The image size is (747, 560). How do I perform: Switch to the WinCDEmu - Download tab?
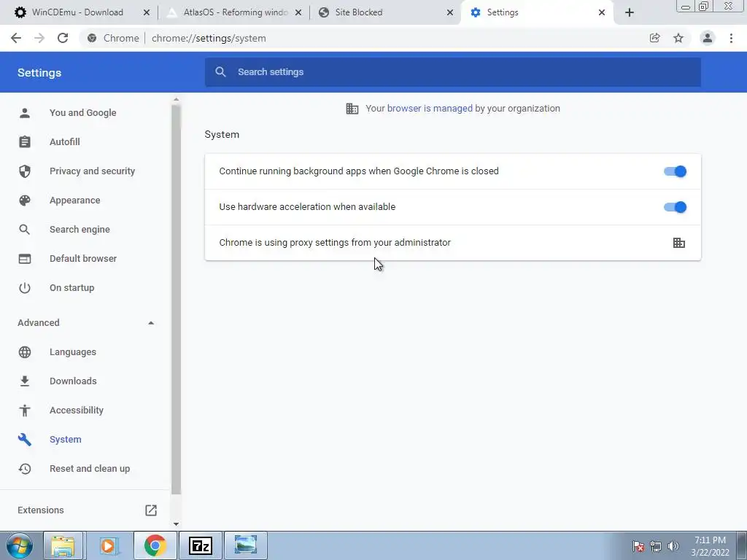[x=77, y=12]
